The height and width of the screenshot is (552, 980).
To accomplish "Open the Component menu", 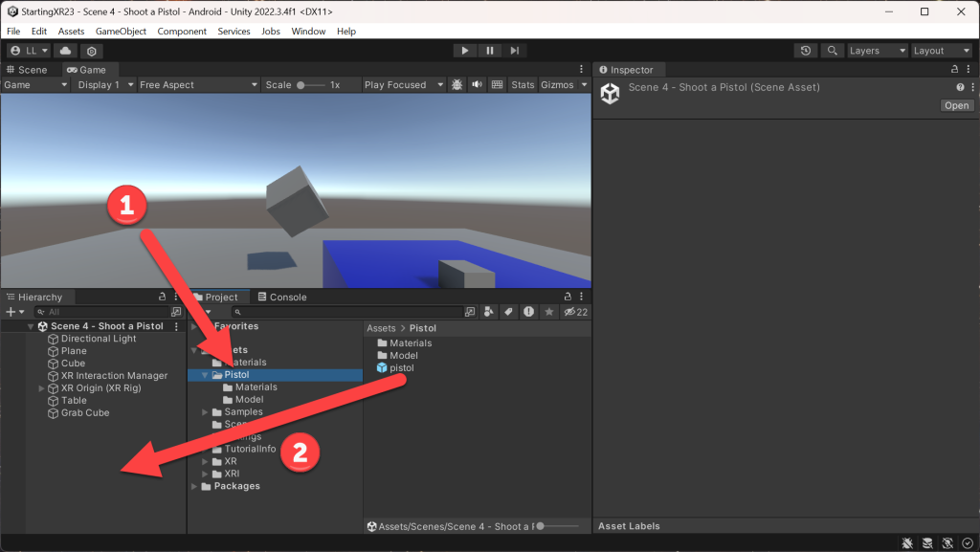I will 182,32.
